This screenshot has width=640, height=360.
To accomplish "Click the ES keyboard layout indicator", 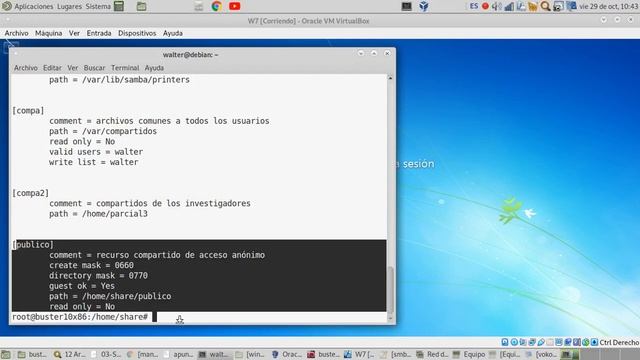I will (x=473, y=6).
